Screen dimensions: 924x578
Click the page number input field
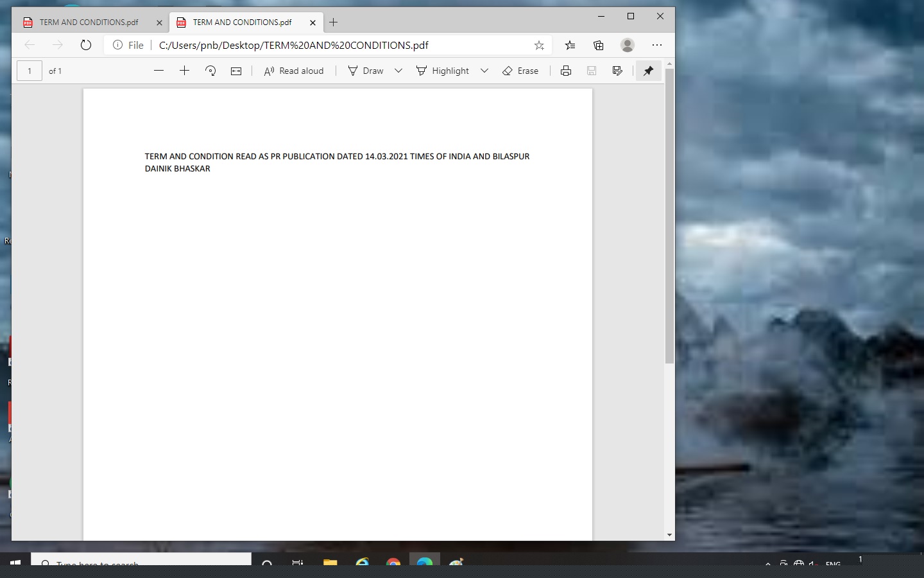click(30, 71)
